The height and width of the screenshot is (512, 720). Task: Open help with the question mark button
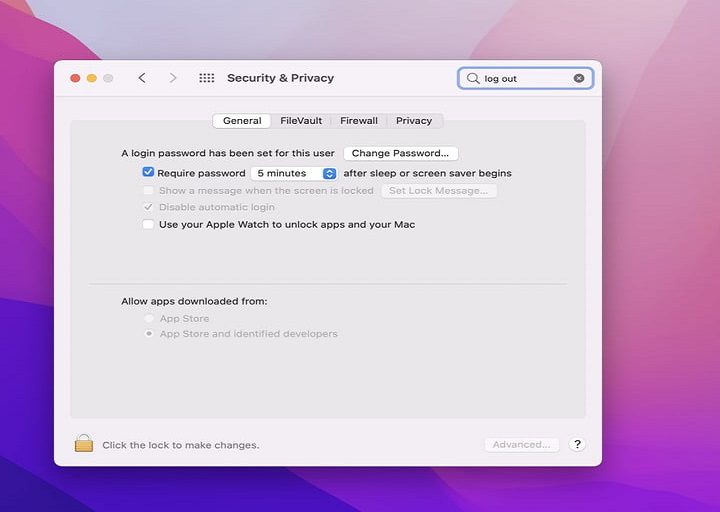tap(577, 444)
